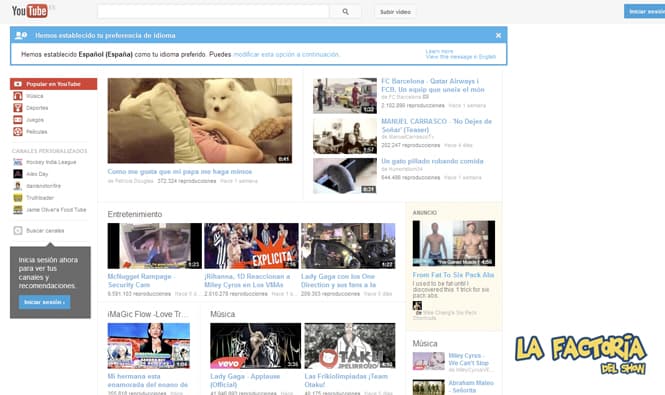Click the Juegos icon in sidebar
Image resolution: width=665 pixels, height=395 pixels.
(18, 120)
